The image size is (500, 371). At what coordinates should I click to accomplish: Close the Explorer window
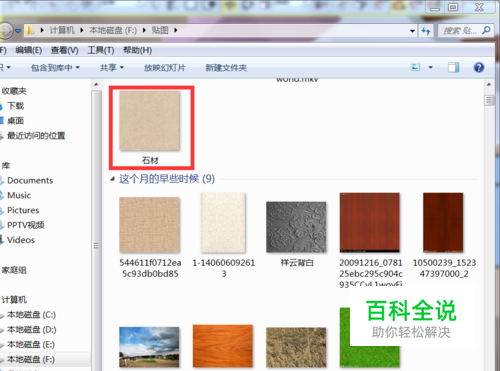(x=479, y=7)
